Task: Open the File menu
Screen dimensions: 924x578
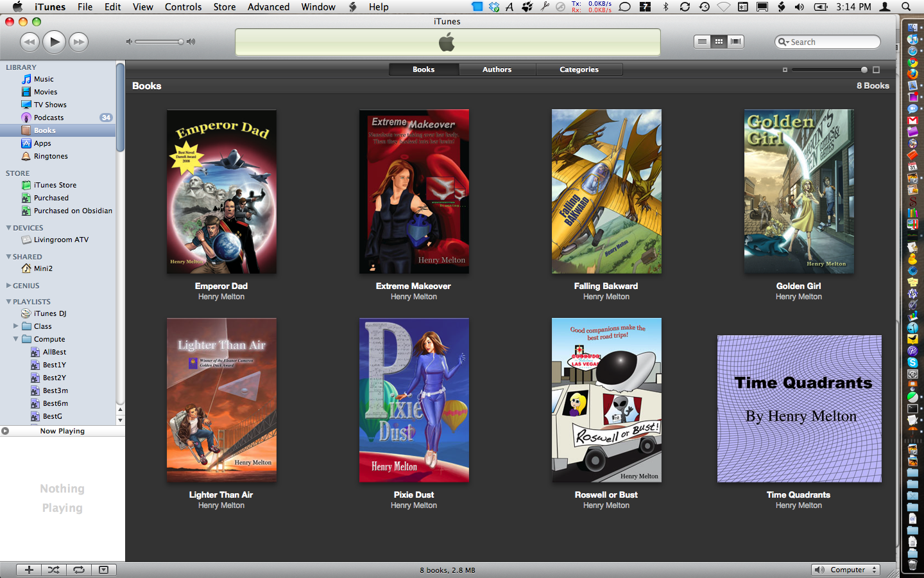Action: [x=85, y=6]
